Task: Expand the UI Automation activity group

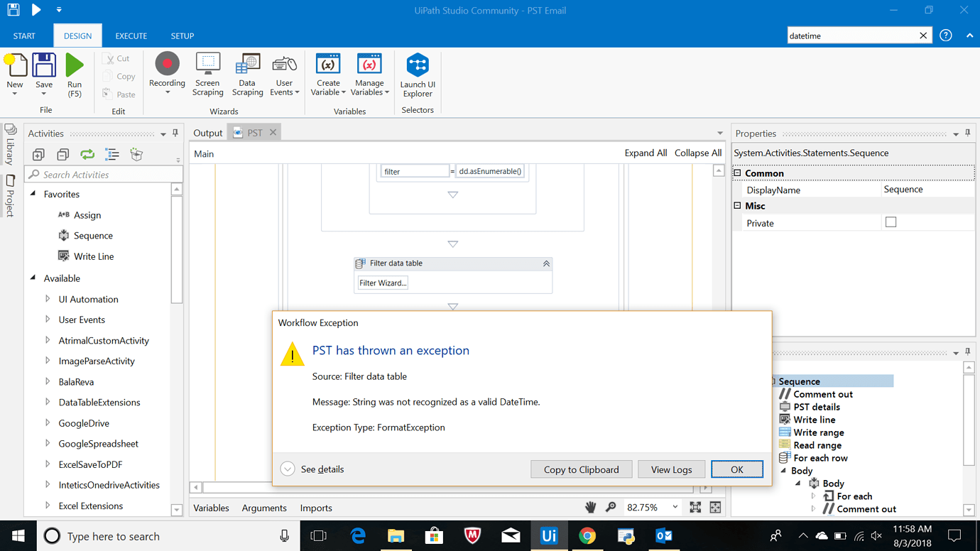Action: click(x=47, y=299)
